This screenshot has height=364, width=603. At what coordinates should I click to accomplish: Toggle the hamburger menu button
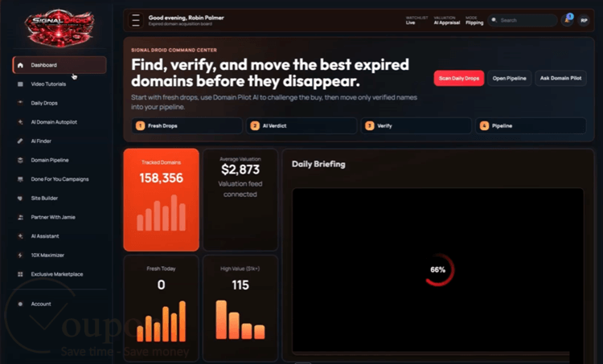[136, 20]
